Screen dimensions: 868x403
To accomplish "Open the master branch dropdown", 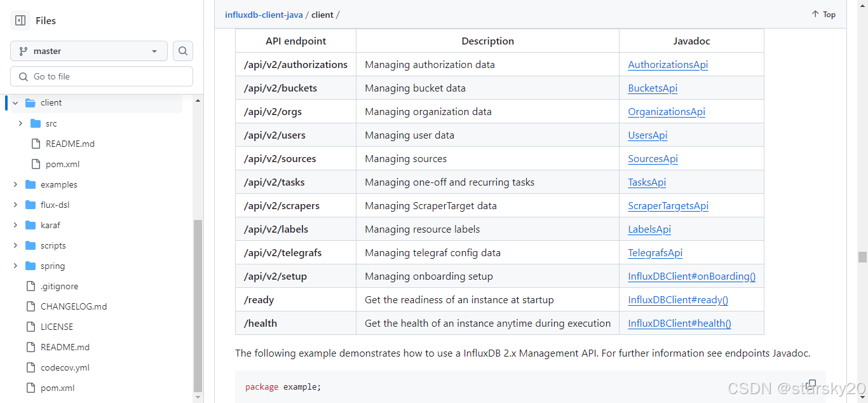I will pyautogui.click(x=88, y=51).
